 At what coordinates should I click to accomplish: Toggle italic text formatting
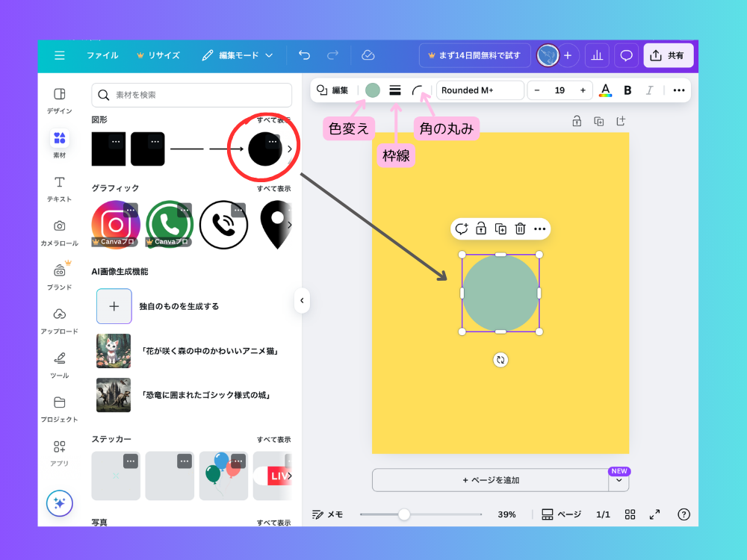tap(649, 90)
